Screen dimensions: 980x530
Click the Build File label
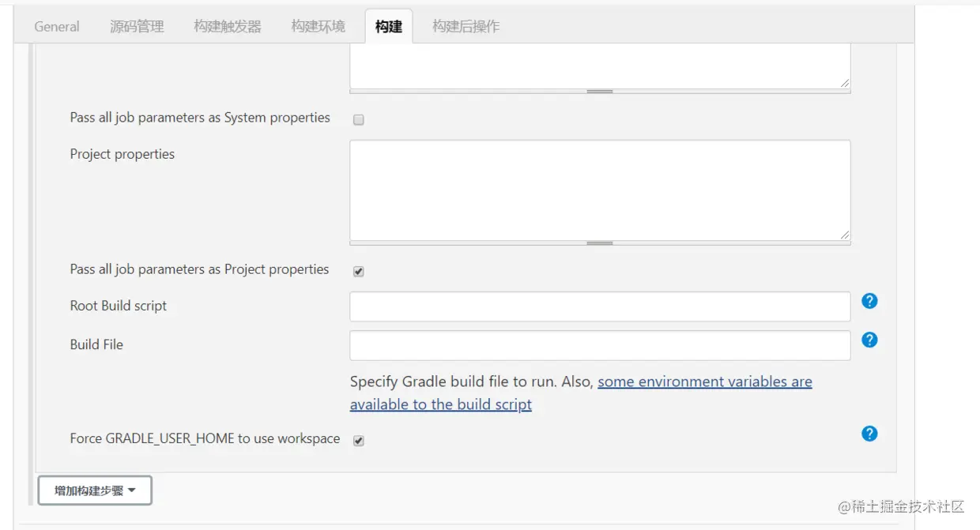pyautogui.click(x=96, y=344)
